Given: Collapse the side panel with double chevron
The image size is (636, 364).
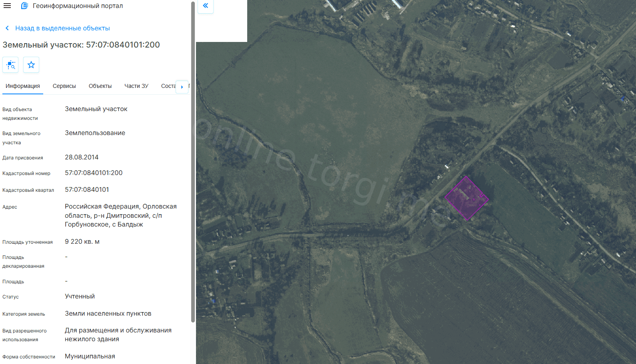Looking at the screenshot, I should (x=206, y=6).
